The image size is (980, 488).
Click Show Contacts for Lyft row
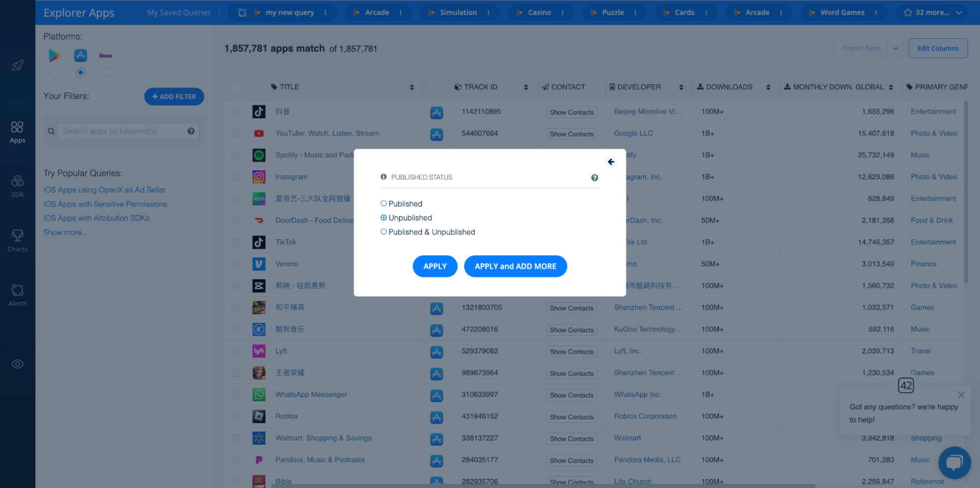click(572, 352)
